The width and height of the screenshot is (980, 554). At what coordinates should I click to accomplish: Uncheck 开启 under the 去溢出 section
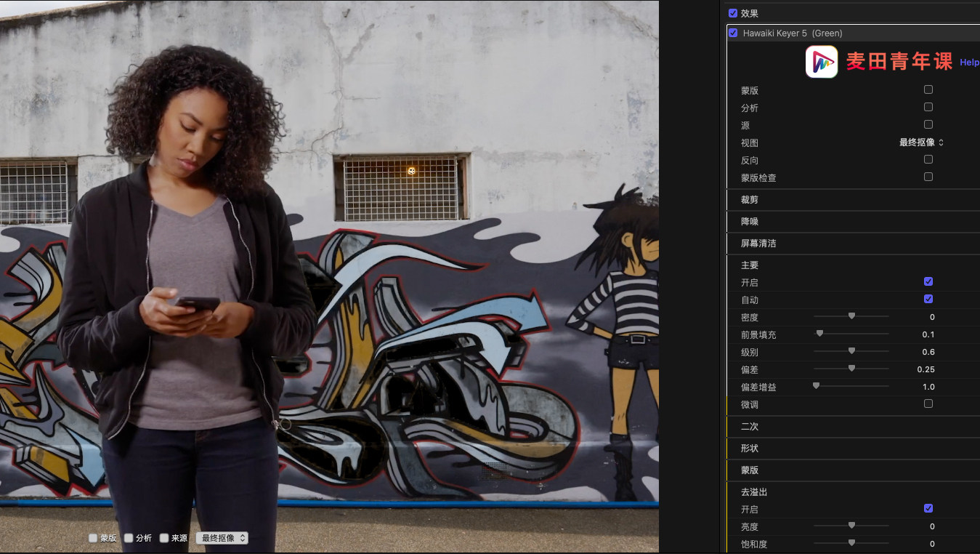coord(928,508)
